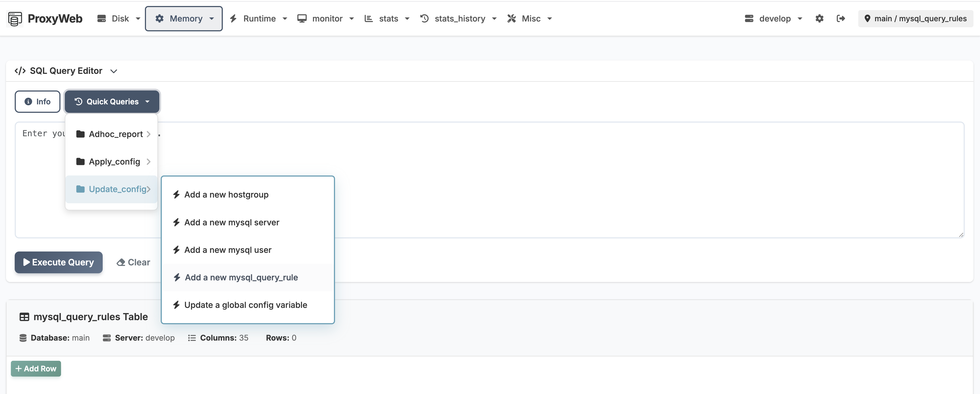Click the Execute Query button
Screen dimensions: 980x394
58,262
